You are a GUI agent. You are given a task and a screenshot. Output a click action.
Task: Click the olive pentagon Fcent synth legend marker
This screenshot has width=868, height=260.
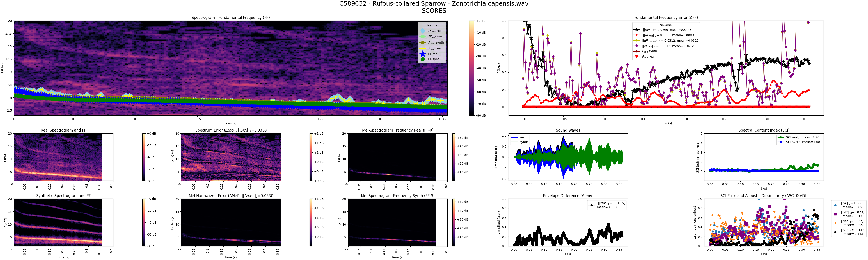pyautogui.click(x=423, y=43)
